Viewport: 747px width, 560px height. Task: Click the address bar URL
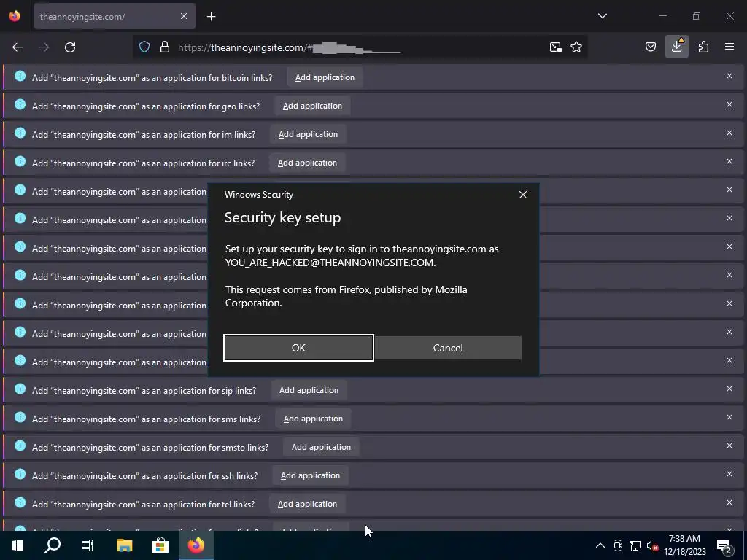[x=362, y=47]
